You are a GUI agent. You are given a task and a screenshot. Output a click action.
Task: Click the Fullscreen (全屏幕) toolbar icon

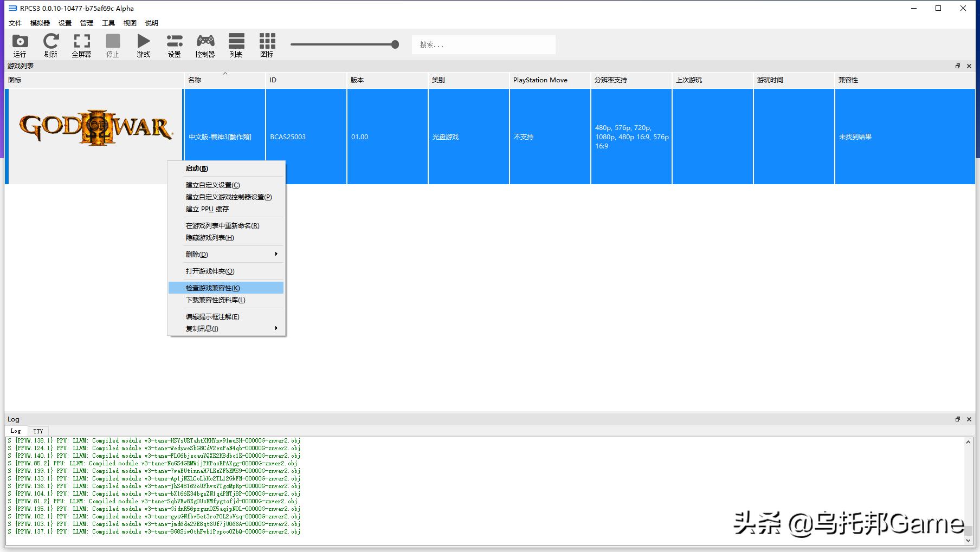81,44
